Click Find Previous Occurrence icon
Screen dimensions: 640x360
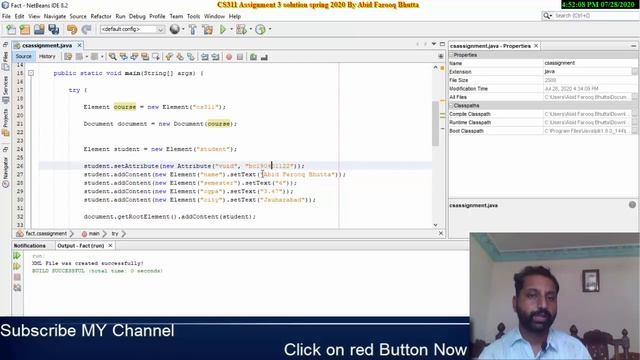tap(123, 57)
